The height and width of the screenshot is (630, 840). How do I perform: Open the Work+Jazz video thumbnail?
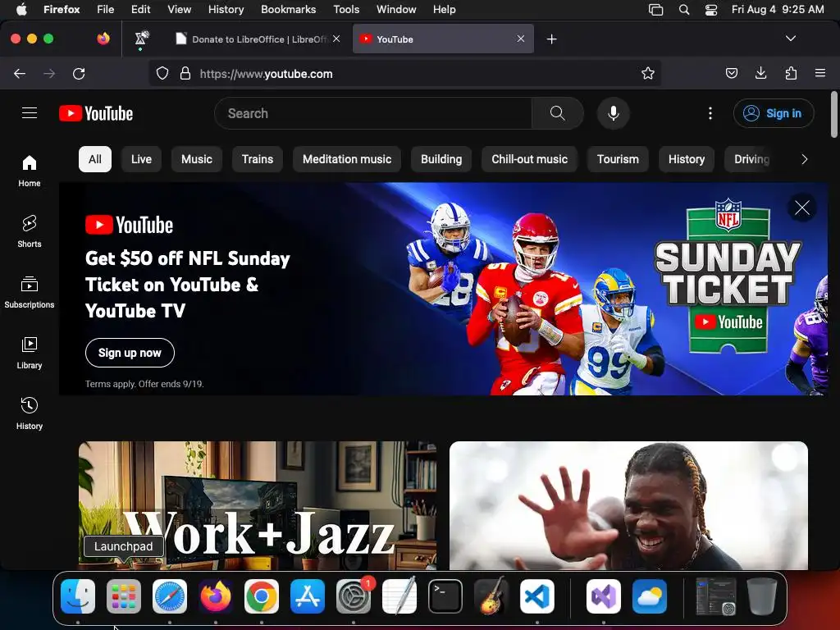point(257,505)
